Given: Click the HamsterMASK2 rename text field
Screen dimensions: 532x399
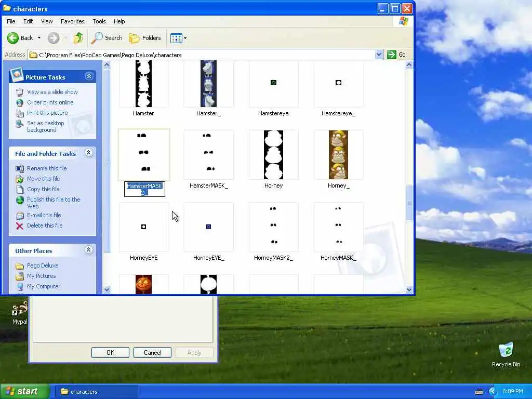Looking at the screenshot, I should coord(144,189).
